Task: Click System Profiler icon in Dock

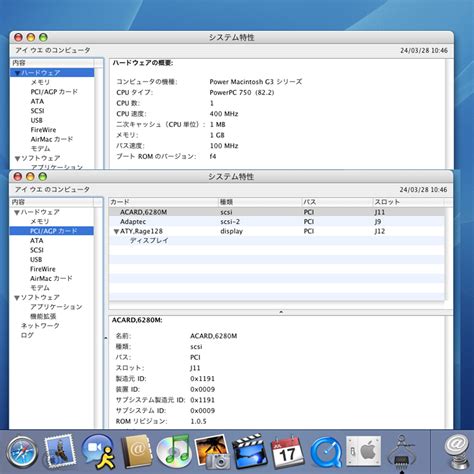Action: (402, 453)
